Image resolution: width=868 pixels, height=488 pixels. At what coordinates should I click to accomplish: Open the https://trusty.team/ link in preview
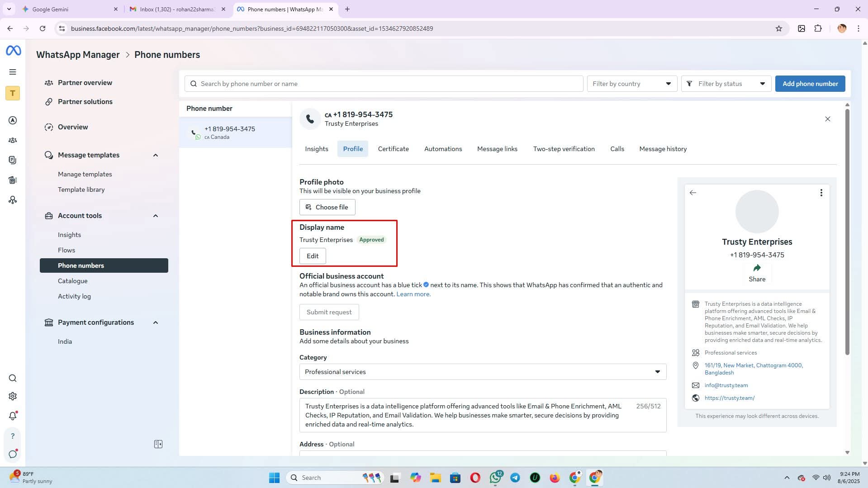[730, 398]
